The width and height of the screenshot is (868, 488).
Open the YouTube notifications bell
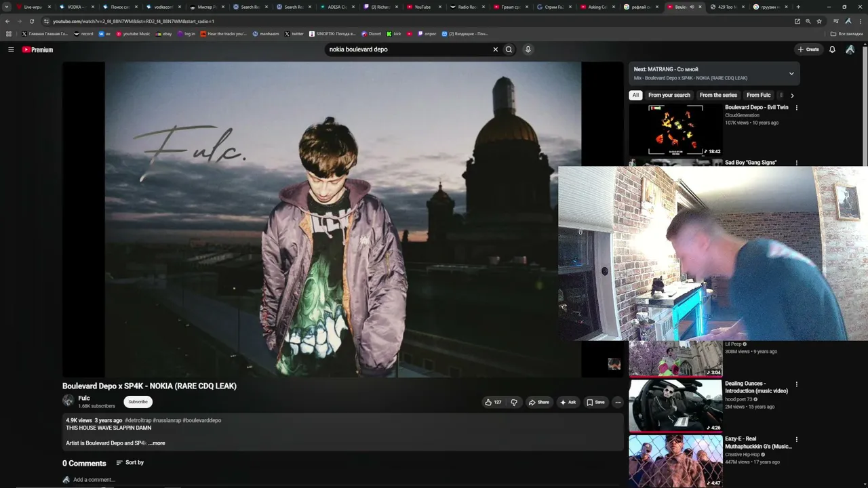click(x=832, y=49)
